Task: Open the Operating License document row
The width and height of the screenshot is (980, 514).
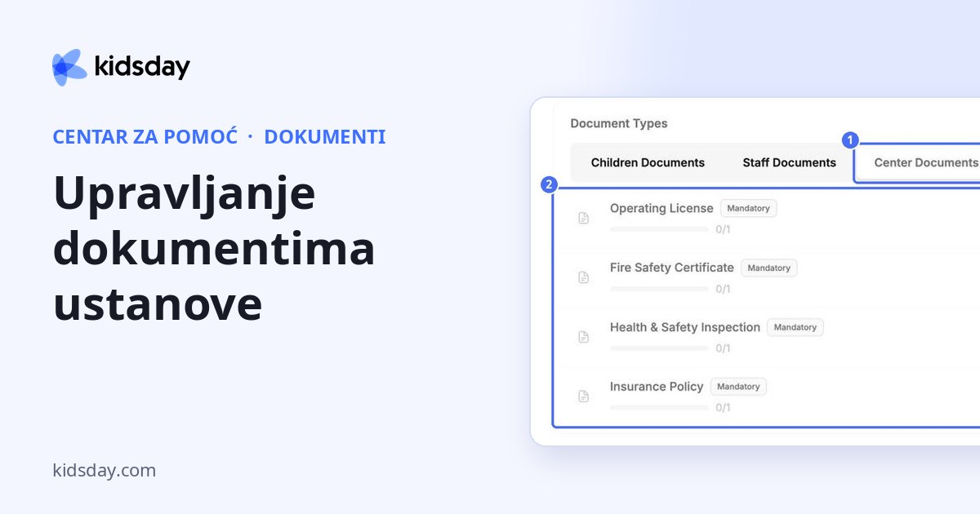Action: (768, 218)
